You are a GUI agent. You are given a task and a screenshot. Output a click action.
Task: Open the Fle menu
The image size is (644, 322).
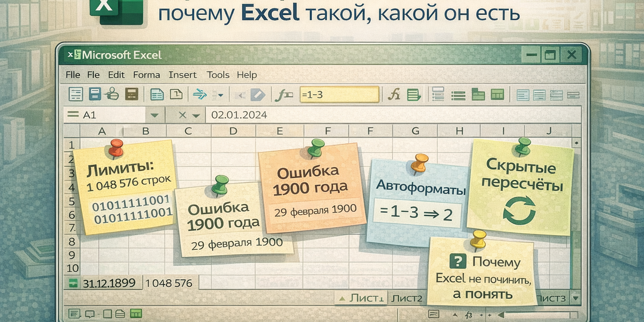pos(93,75)
